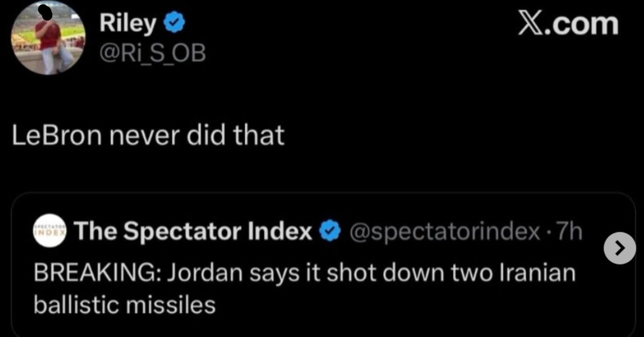This screenshot has height=337, width=644.
Task: Open The Spectator Index round logo avatar
Action: point(50,231)
